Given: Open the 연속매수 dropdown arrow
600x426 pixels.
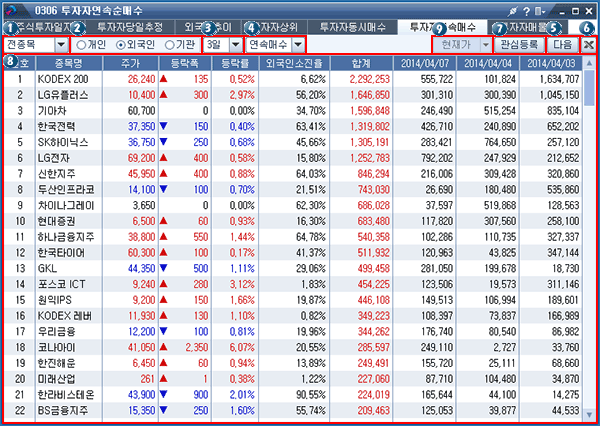Looking at the screenshot, I should (x=298, y=45).
